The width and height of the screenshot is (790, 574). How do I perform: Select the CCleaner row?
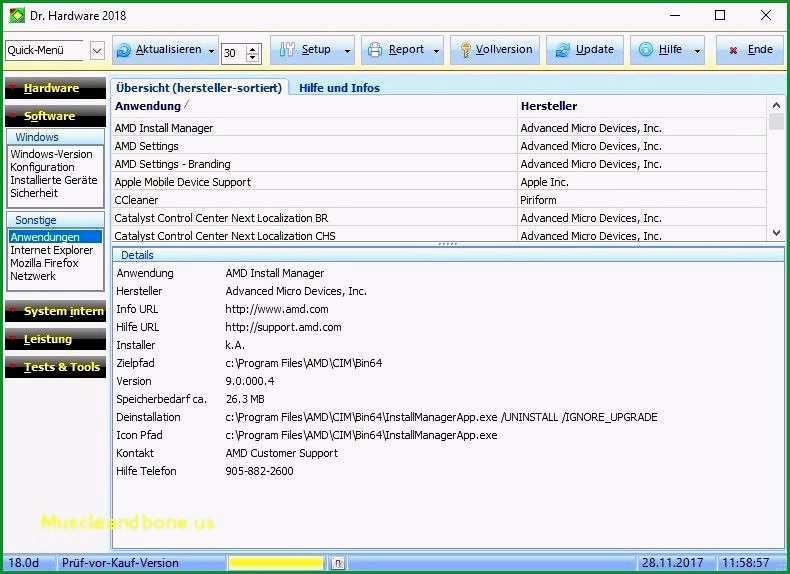point(439,200)
